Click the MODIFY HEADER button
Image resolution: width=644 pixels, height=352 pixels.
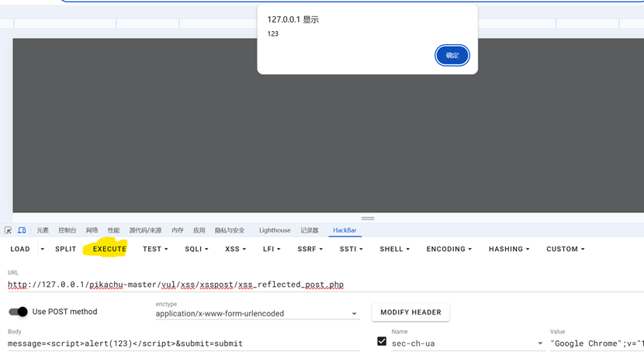click(x=410, y=312)
